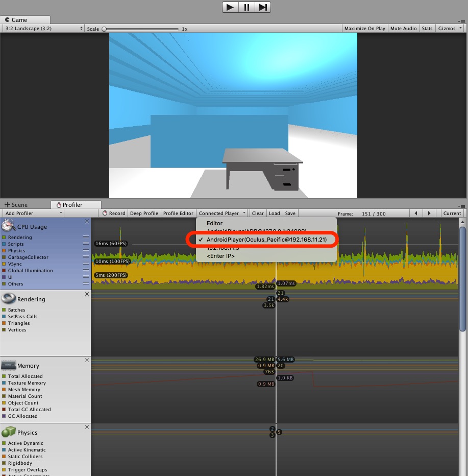Screen dimensions: 468x476
Task: Click the Clear button
Action: 258,213
